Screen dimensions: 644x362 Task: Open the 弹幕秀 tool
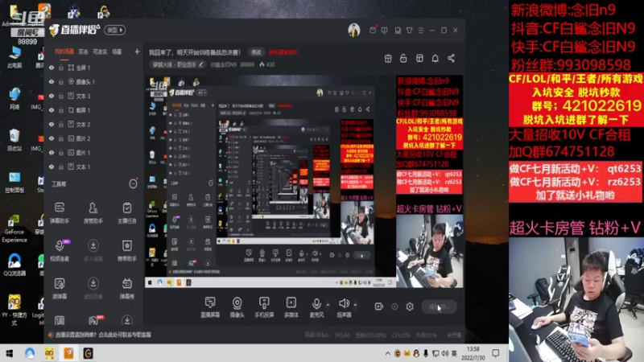tap(127, 288)
